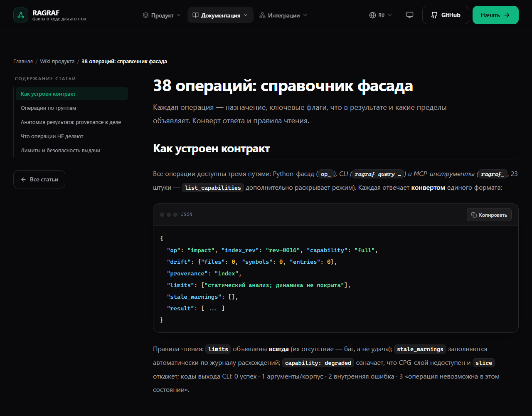
Task: Click the arrow icon in Начать button
Action: click(x=507, y=15)
